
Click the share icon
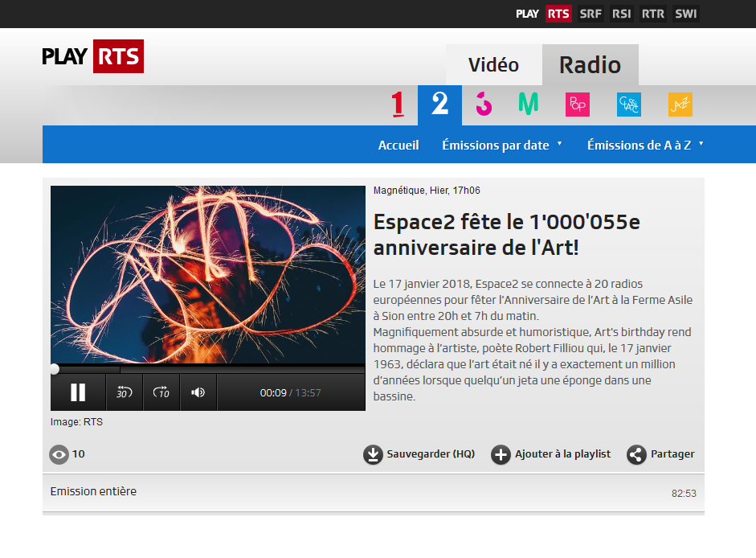(x=636, y=455)
